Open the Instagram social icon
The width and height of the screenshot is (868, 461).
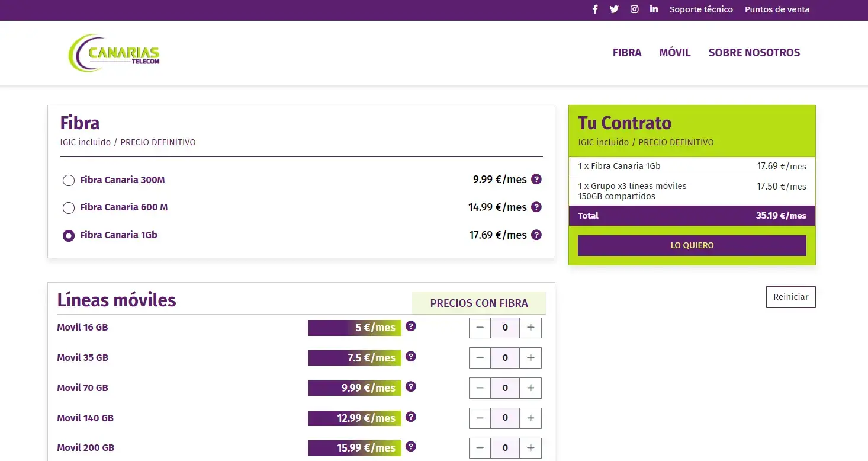click(634, 9)
